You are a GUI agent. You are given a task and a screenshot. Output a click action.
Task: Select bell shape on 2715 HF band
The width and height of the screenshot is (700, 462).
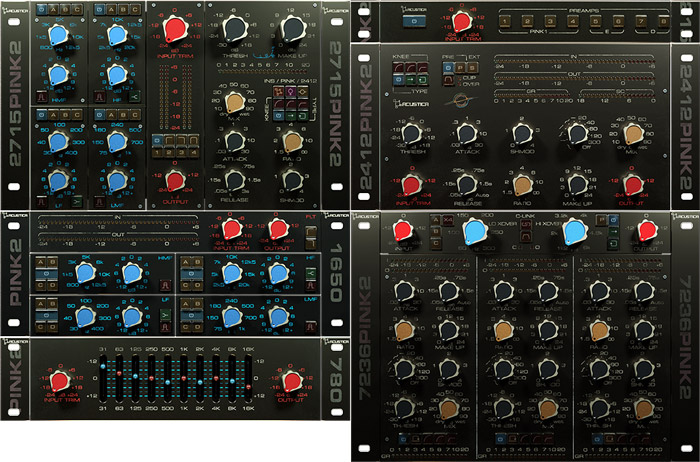coord(100,96)
